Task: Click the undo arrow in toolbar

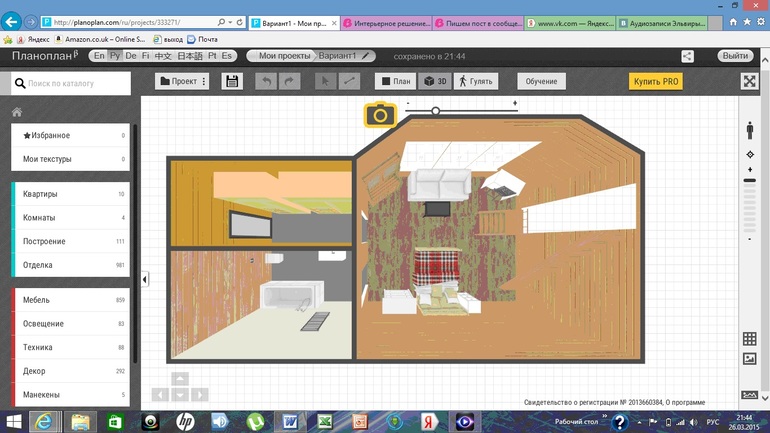Action: pos(266,81)
